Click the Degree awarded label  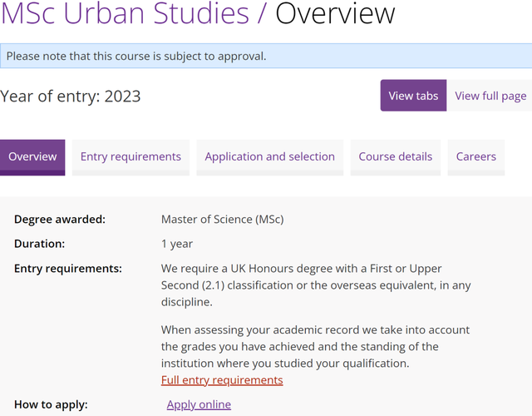click(60, 220)
